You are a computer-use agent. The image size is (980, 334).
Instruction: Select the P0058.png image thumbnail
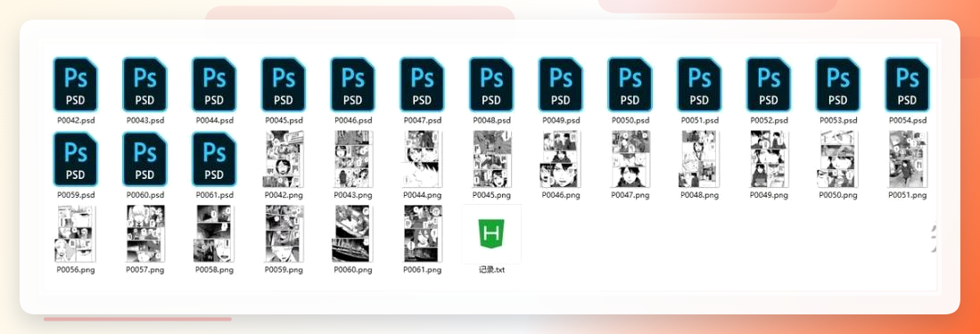coord(214,233)
